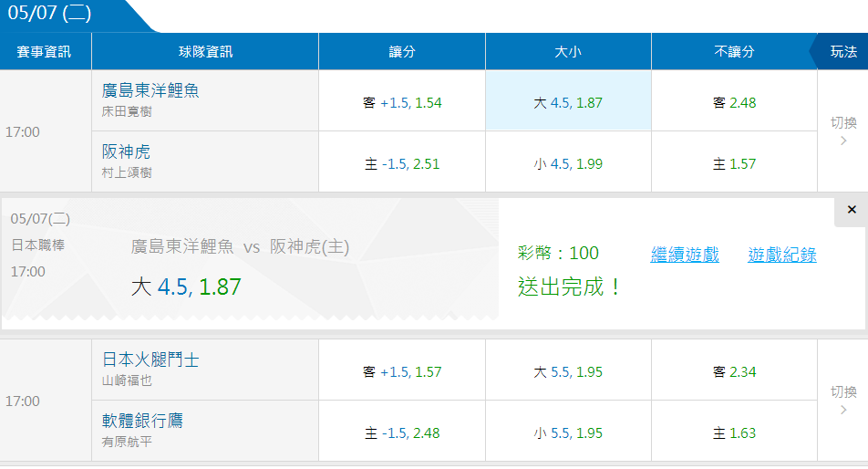Click 彩幣：100 amount text
This screenshot has width=868, height=469.
pyautogui.click(x=558, y=253)
